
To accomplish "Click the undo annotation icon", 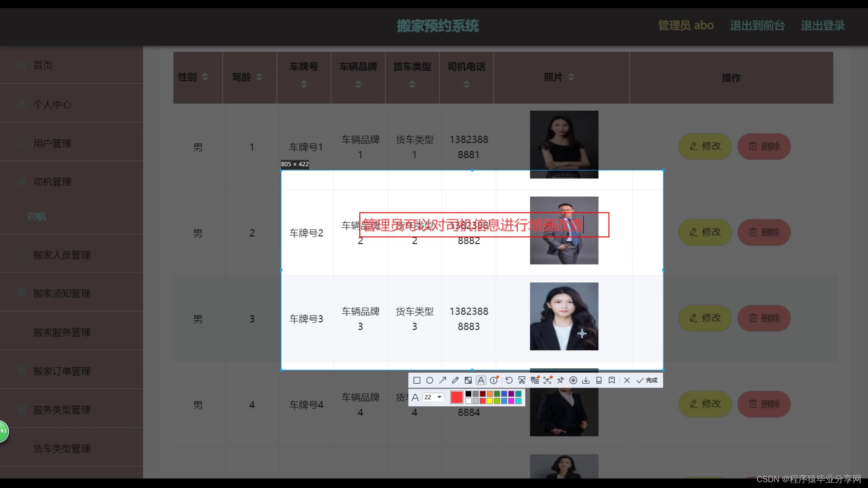I will 509,380.
